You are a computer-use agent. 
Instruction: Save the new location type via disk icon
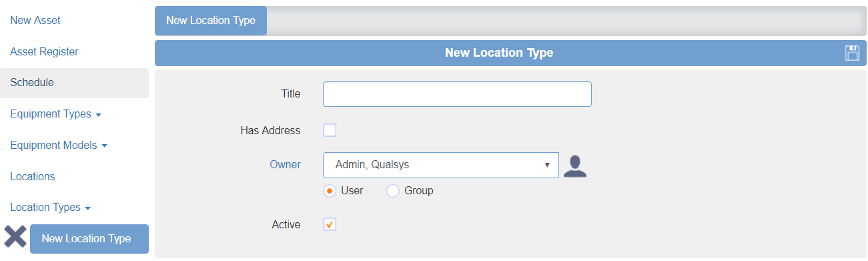(852, 53)
